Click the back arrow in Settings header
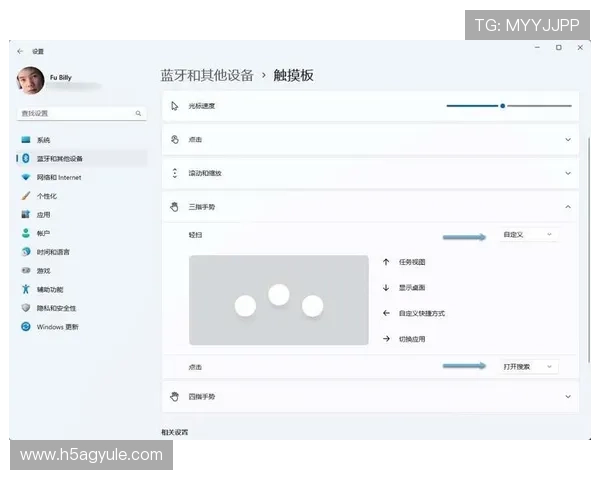 point(20,51)
